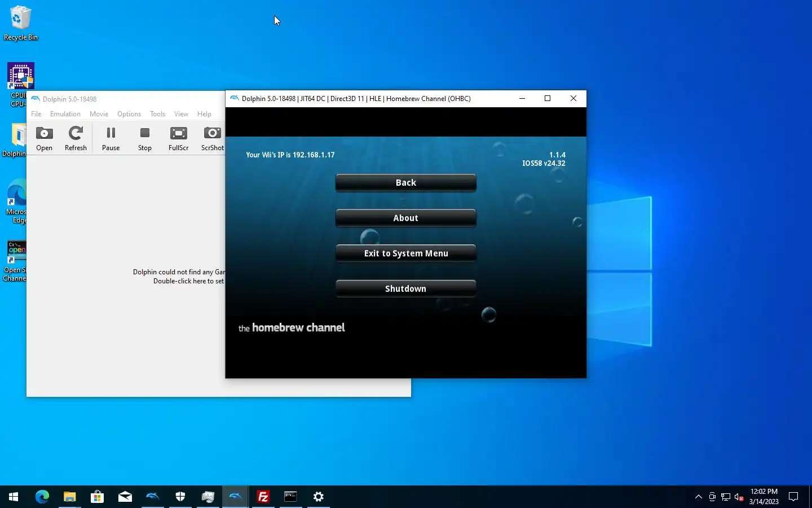This screenshot has width=812, height=508.
Task: Open the Movie menu
Action: point(99,114)
